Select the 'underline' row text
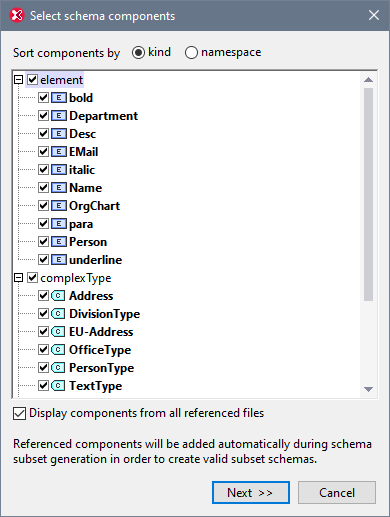 95,260
